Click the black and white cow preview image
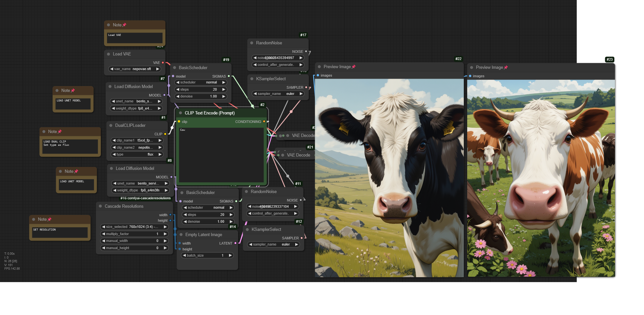The image size is (644, 315). pos(389,178)
